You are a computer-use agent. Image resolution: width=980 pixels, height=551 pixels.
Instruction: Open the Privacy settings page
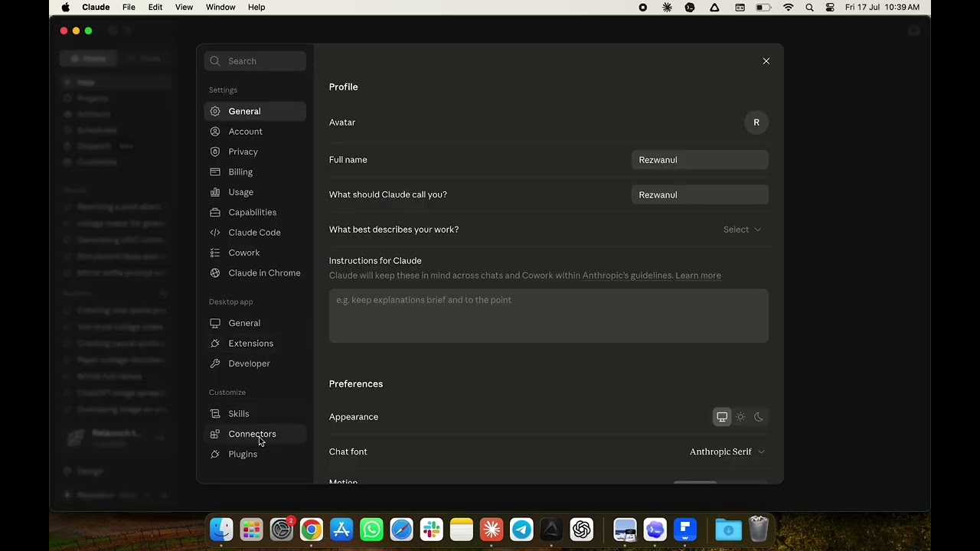click(255, 152)
